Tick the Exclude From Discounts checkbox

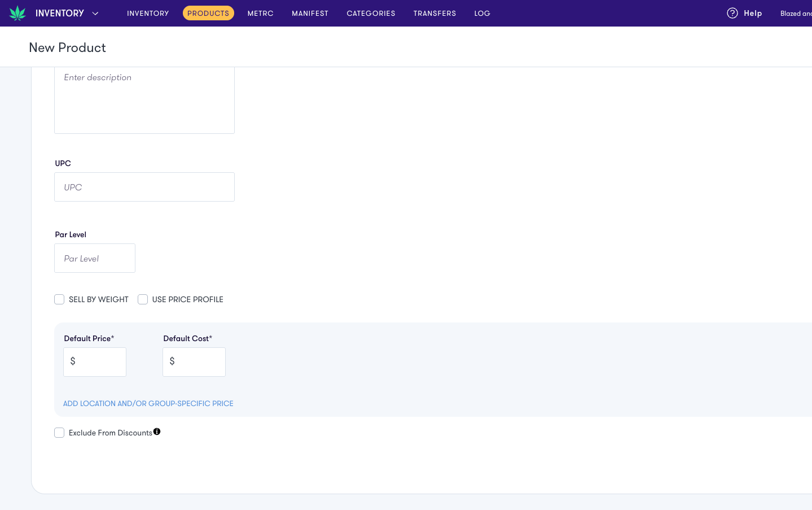(59, 433)
